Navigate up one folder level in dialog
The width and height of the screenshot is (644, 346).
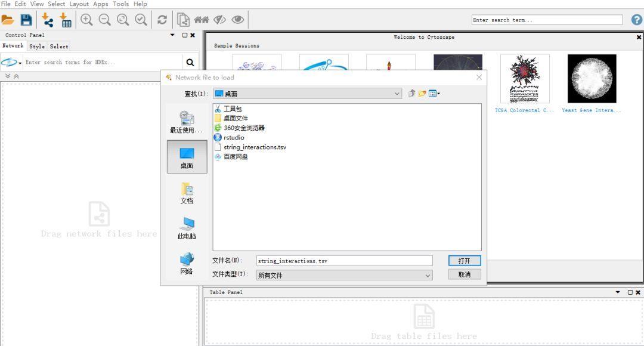[411, 93]
